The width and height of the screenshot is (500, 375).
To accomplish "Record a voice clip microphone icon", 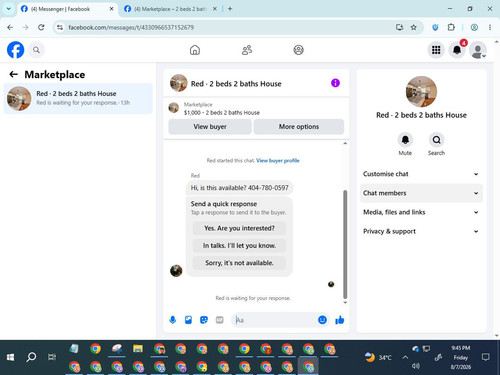I will point(173,320).
